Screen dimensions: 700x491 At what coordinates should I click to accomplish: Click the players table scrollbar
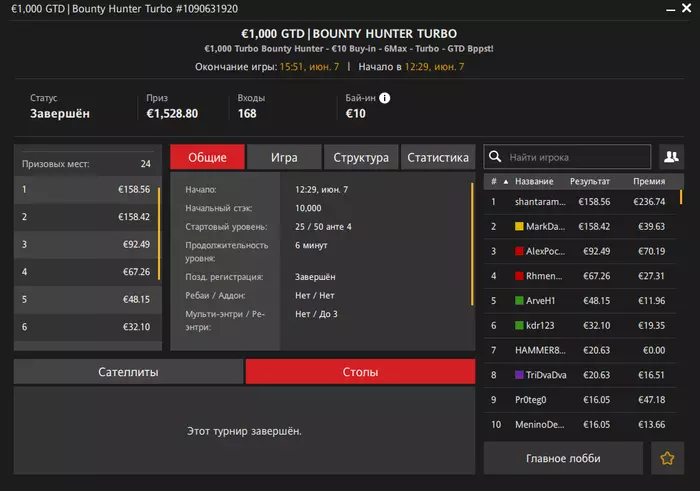click(x=681, y=197)
